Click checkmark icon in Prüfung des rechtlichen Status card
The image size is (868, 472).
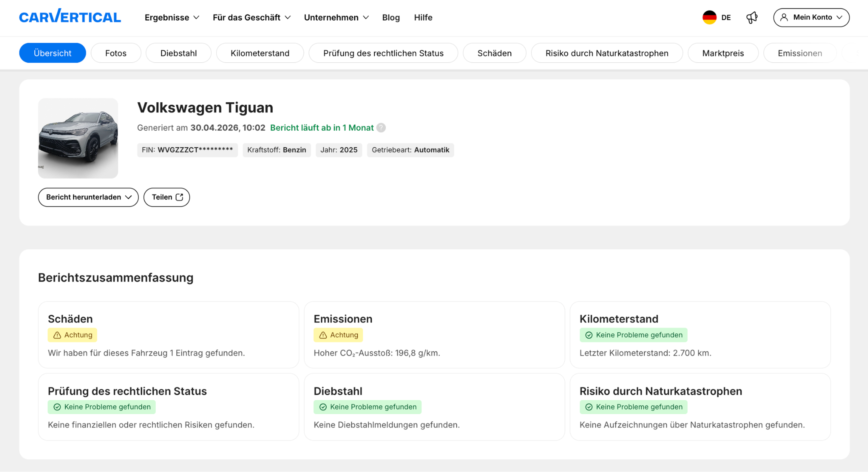tap(57, 407)
